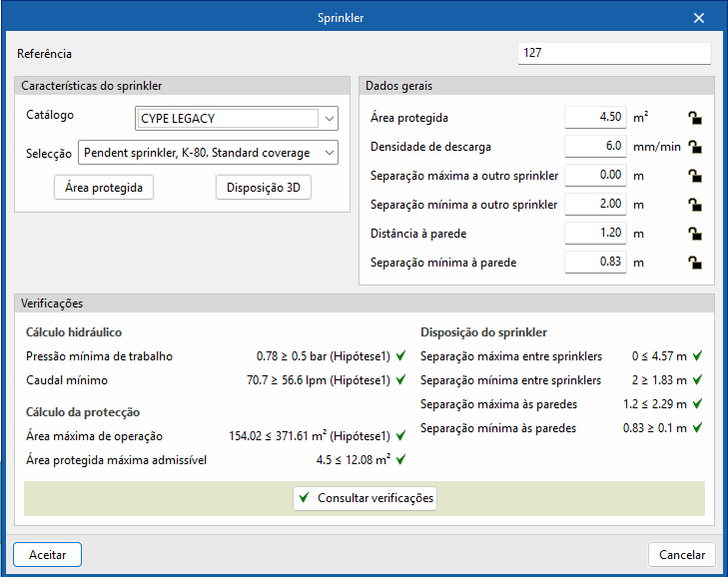Select the value '154.02 ≤ 371.61 m² (Hipótese1)'
The image size is (728, 577).
pos(310,436)
